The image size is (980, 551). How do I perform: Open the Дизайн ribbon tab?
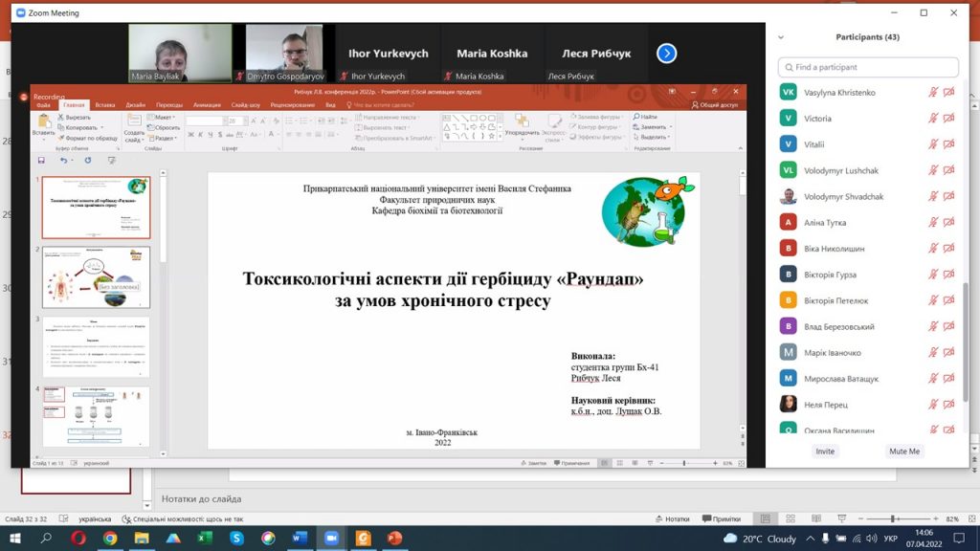coord(135,105)
